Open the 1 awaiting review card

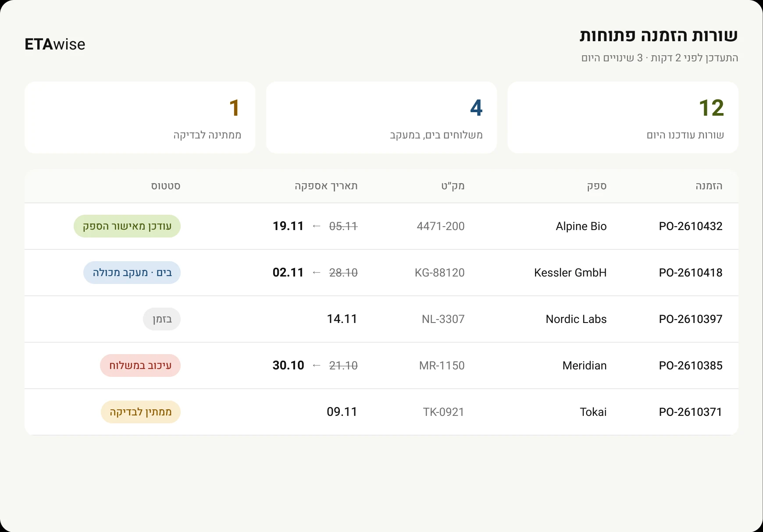pyautogui.click(x=140, y=117)
